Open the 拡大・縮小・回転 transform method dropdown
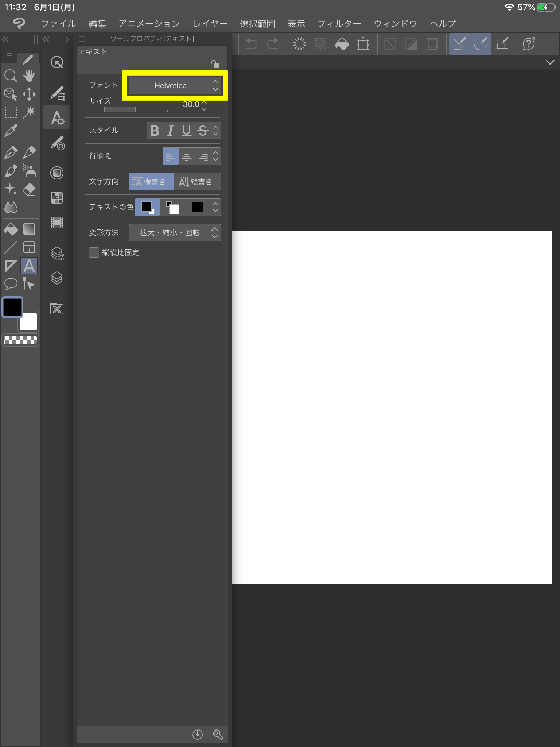 click(x=175, y=233)
